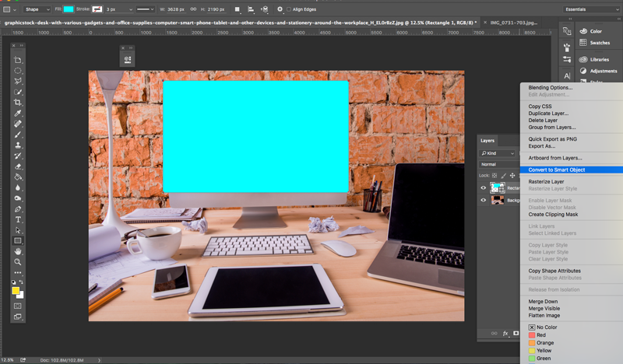Open path arrangement options

pos(264,9)
